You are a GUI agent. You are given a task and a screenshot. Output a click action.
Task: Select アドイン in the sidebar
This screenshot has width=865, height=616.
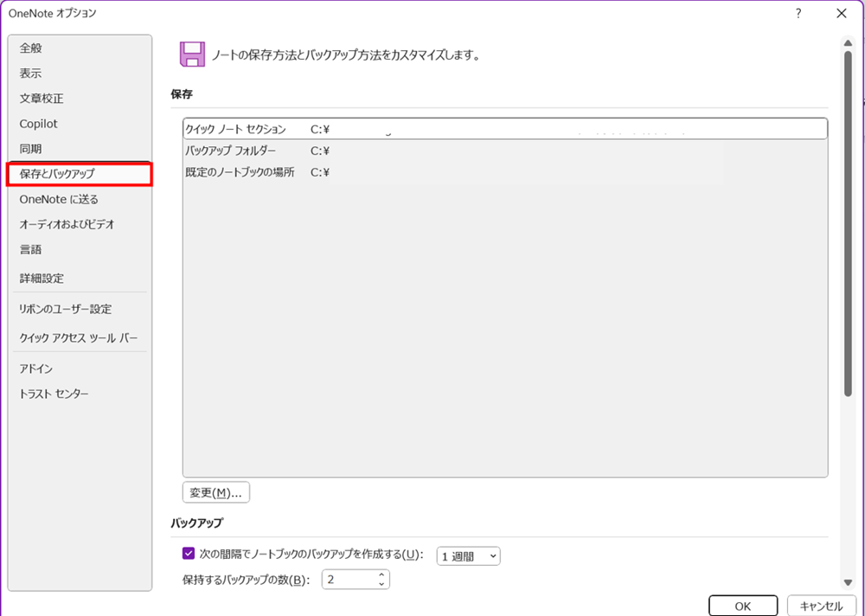click(x=80, y=369)
